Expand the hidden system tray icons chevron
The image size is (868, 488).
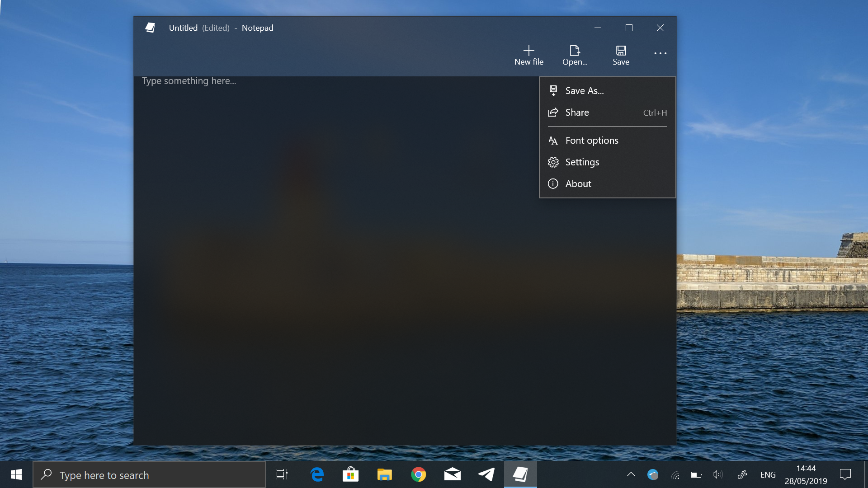631,474
